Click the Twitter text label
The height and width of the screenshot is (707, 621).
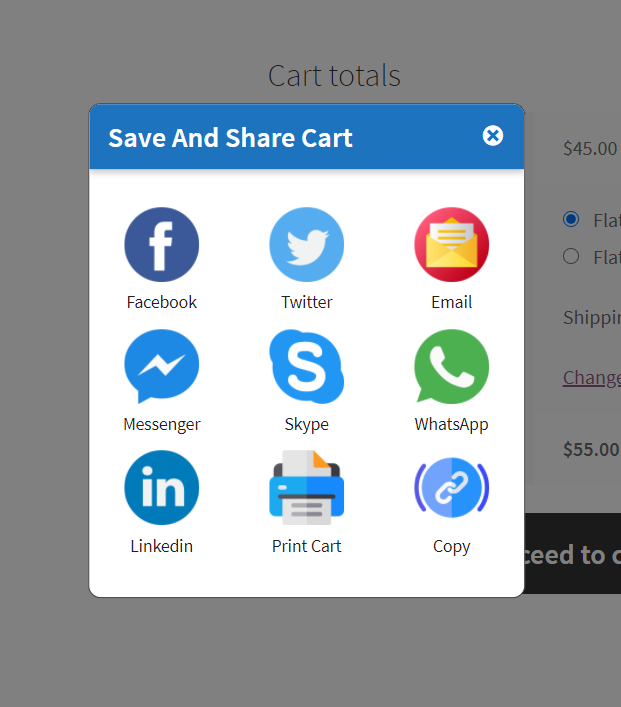coord(307,302)
